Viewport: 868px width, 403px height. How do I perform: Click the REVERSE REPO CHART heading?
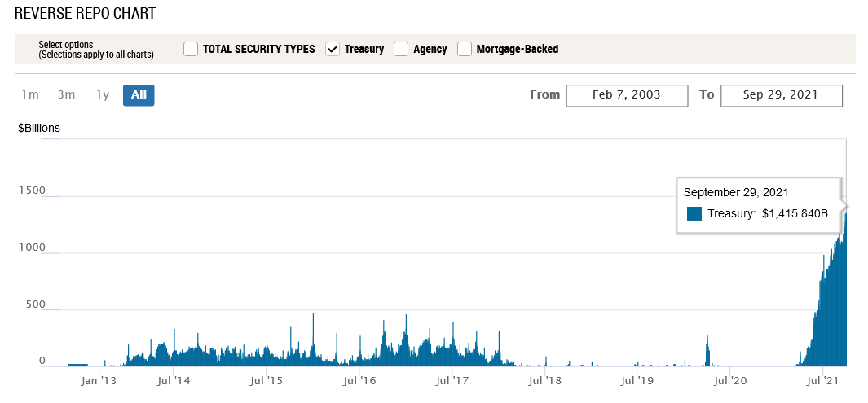85,14
